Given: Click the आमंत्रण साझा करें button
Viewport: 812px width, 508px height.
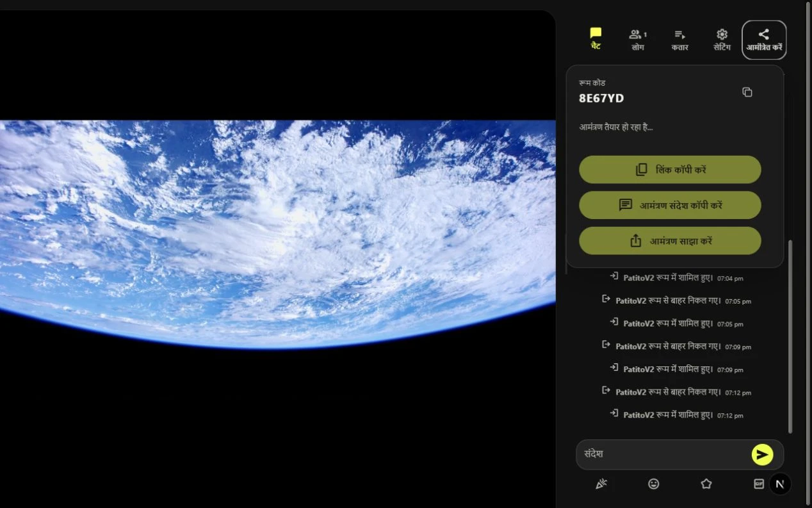Looking at the screenshot, I should click(x=670, y=241).
